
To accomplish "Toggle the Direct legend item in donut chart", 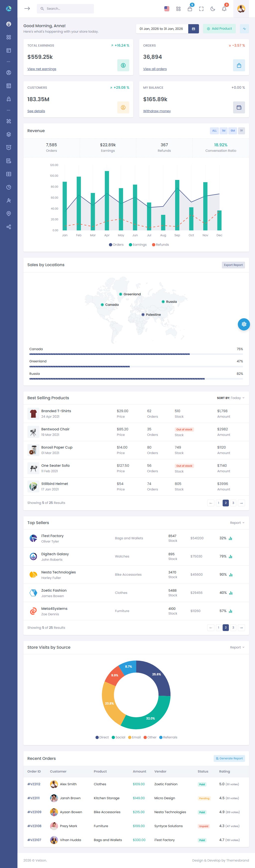I will pyautogui.click(x=102, y=737).
